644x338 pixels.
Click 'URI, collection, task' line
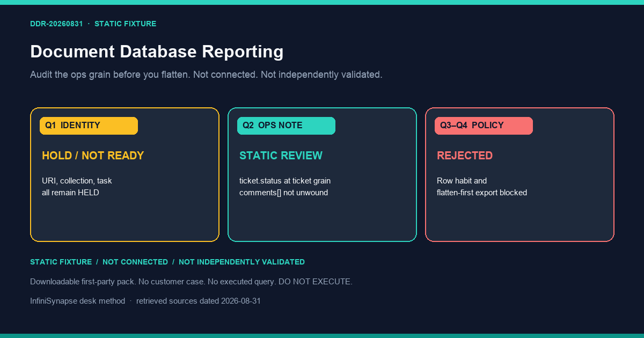pyautogui.click(x=77, y=181)
